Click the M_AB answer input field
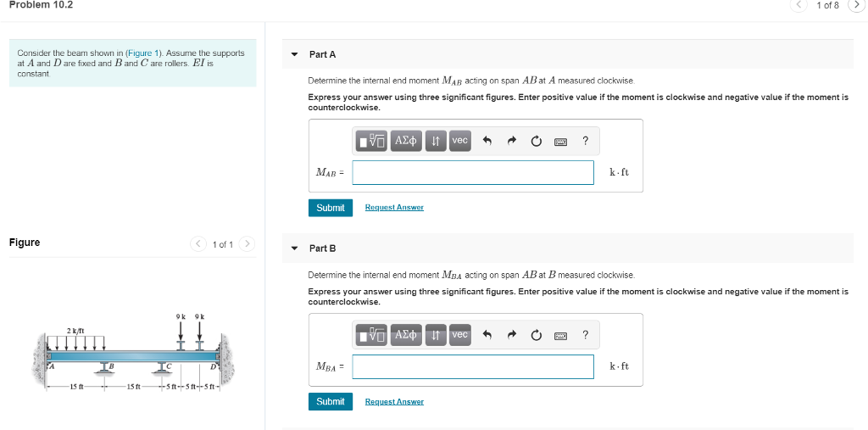Screen dimensions: 868x430 (x=473, y=172)
